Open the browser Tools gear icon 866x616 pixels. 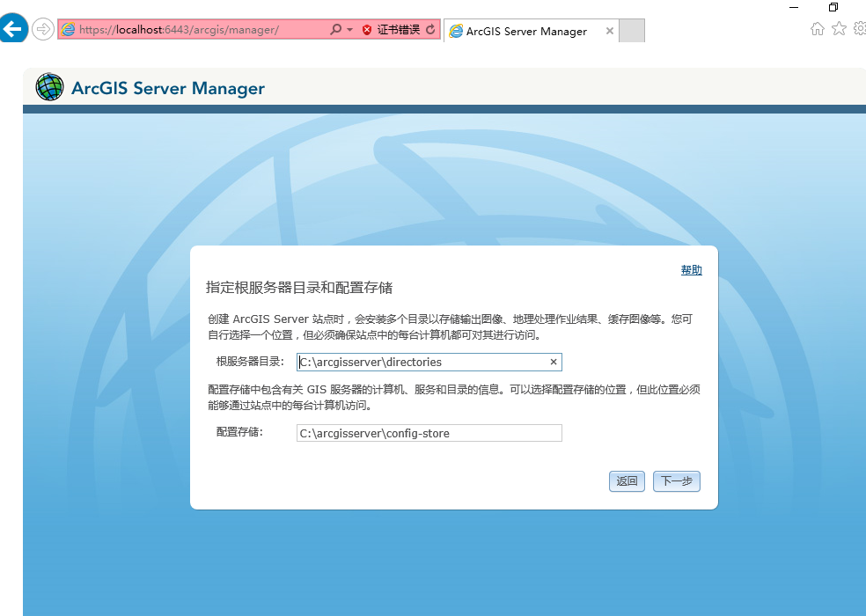click(x=860, y=28)
